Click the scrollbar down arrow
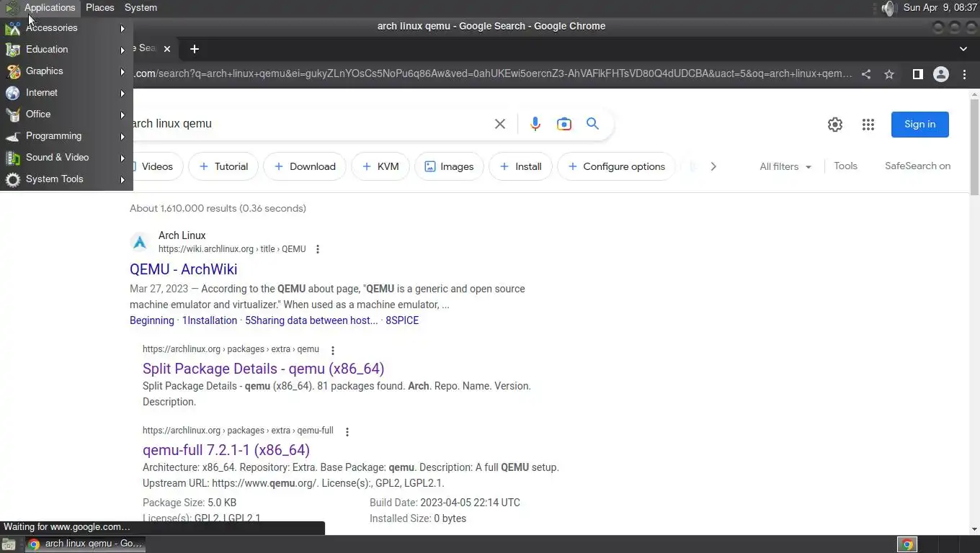Image resolution: width=980 pixels, height=553 pixels. 974,529
